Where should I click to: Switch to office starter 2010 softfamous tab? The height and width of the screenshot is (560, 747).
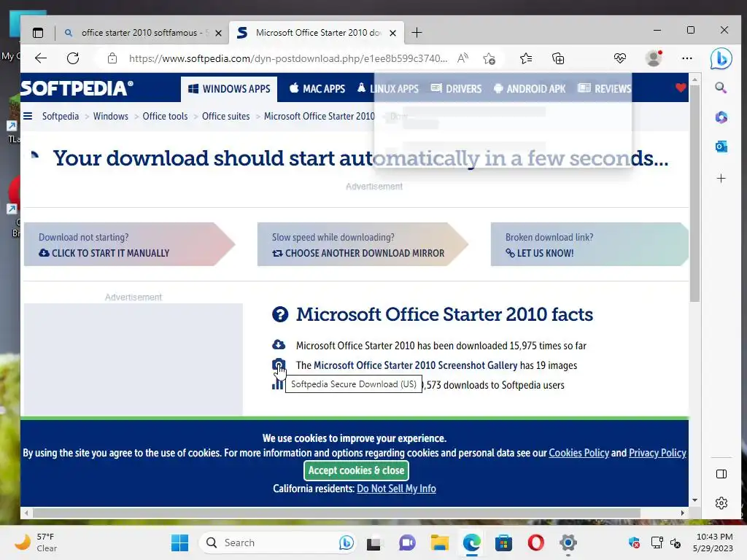pos(142,33)
